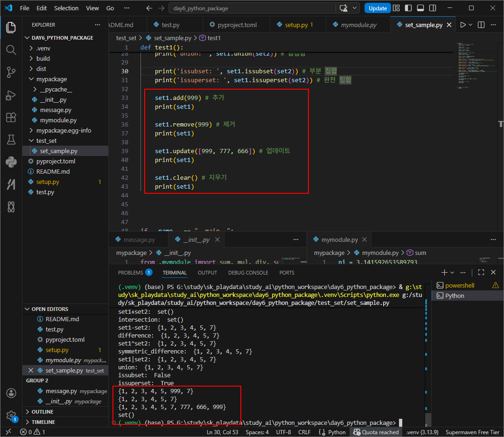Switch to the pyproject.toml editor tab
The height and width of the screenshot is (437, 504).
coord(237,25)
